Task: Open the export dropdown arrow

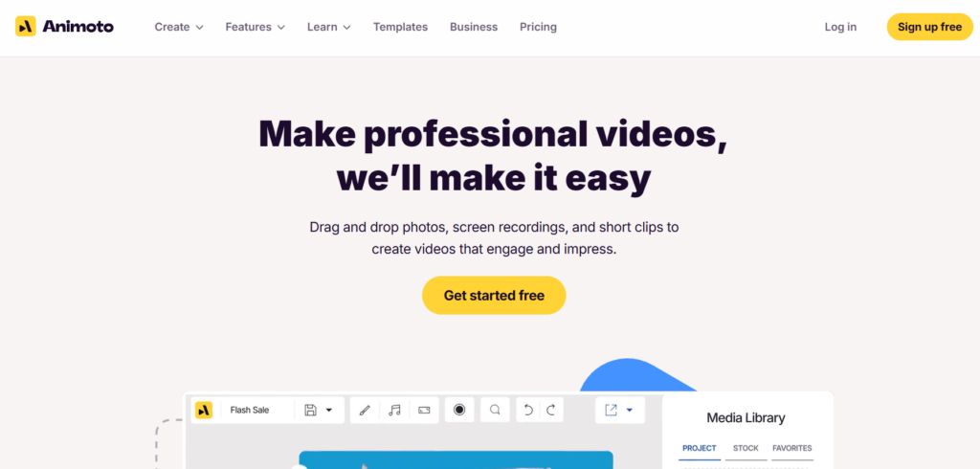Action: pyautogui.click(x=630, y=411)
